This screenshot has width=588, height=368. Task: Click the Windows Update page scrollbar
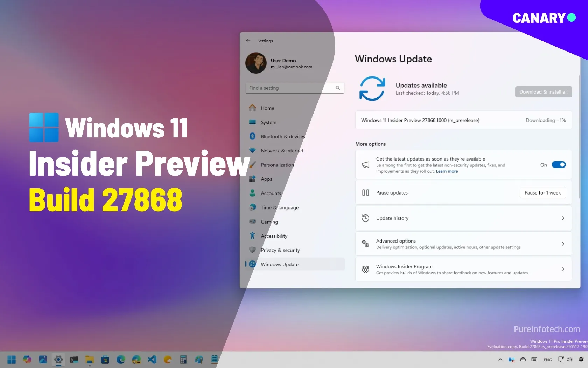(x=579, y=137)
